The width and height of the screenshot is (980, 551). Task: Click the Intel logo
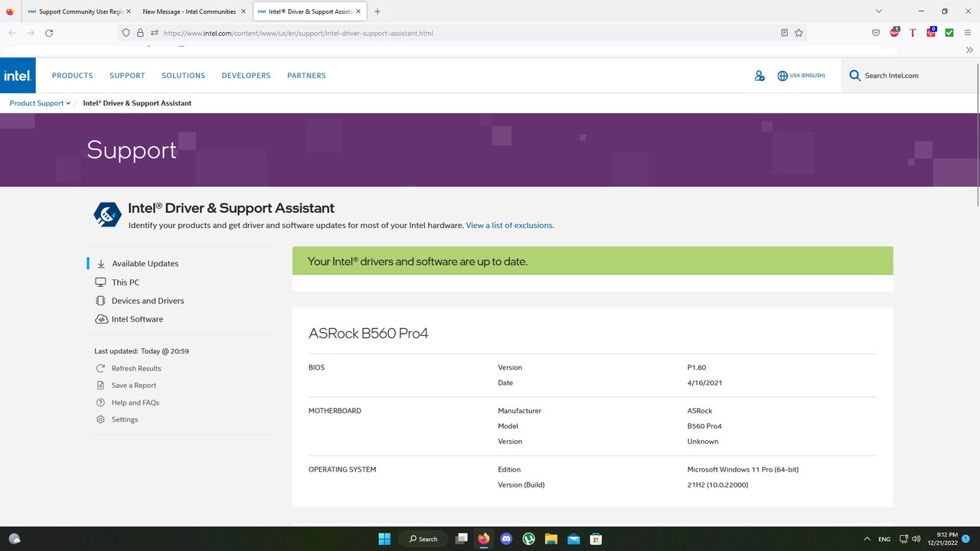(18, 76)
